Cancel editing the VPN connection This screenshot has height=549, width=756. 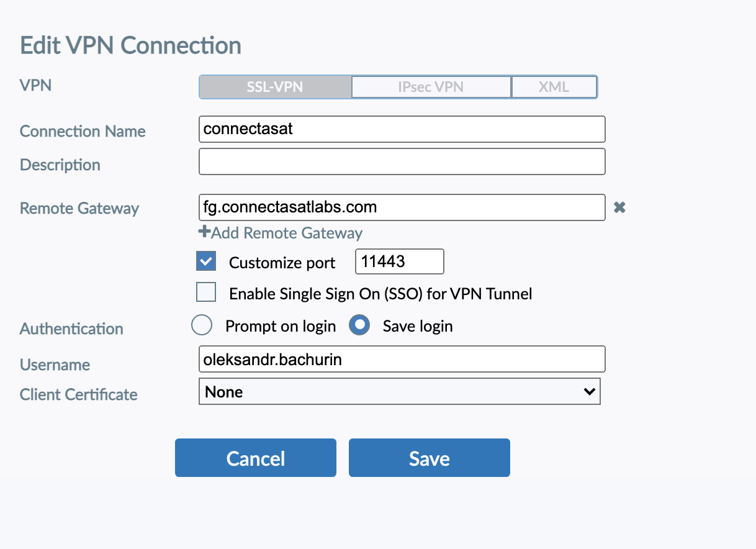(256, 458)
